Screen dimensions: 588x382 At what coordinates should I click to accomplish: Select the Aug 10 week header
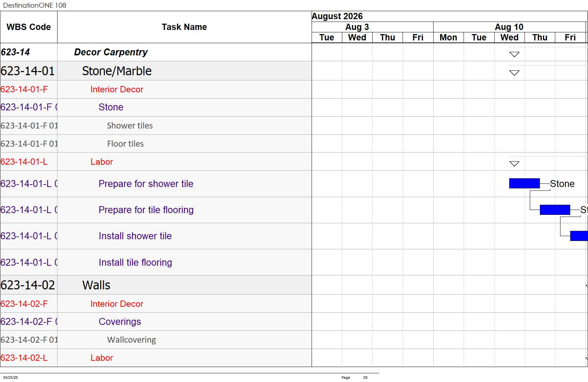point(509,27)
